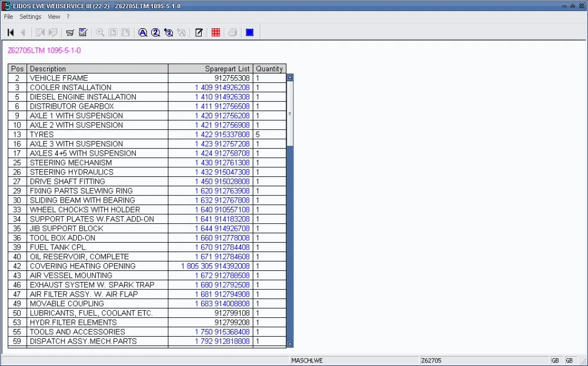Click MASCHLWE in the status bar

coord(307,361)
